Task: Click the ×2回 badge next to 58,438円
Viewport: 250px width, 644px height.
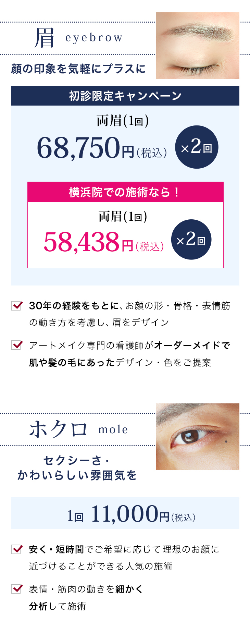Action: (191, 240)
